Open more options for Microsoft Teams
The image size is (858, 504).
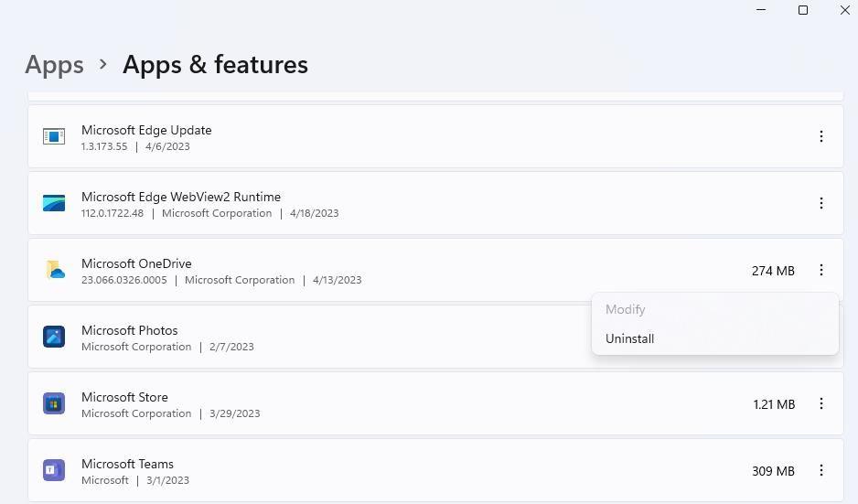point(820,470)
